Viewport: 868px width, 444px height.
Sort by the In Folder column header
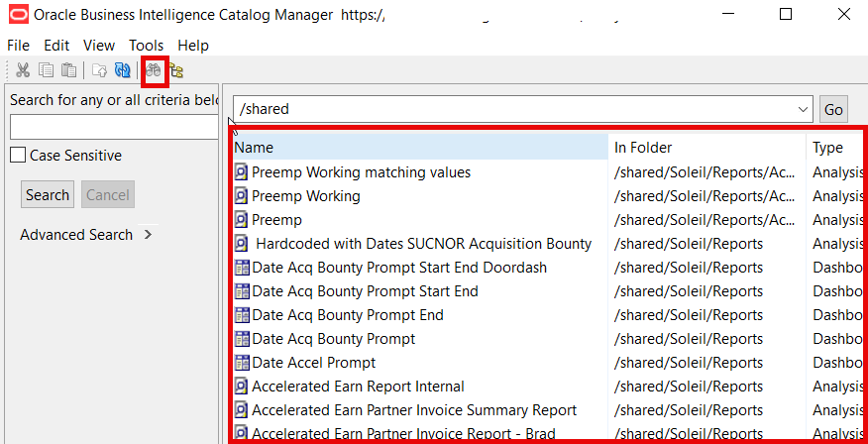point(707,148)
